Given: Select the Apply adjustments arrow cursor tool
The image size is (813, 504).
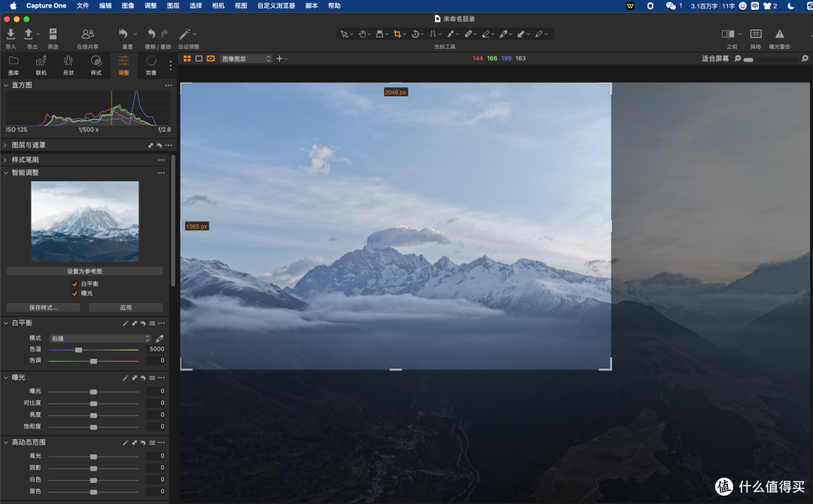Looking at the screenshot, I should (x=521, y=34).
